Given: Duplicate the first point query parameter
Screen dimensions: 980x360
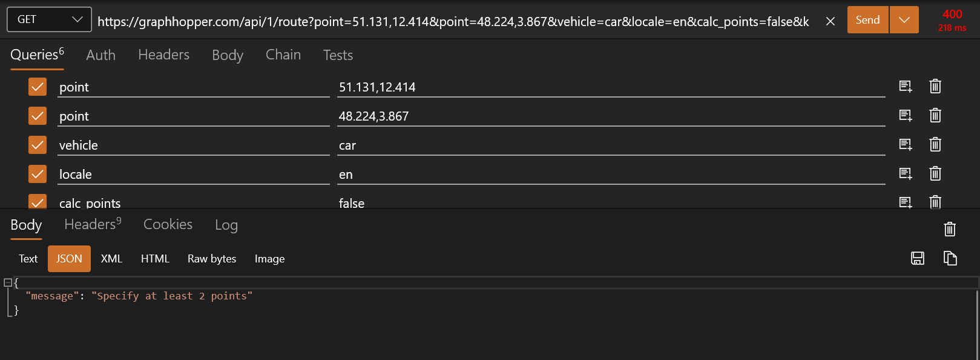Looking at the screenshot, I should (x=905, y=87).
